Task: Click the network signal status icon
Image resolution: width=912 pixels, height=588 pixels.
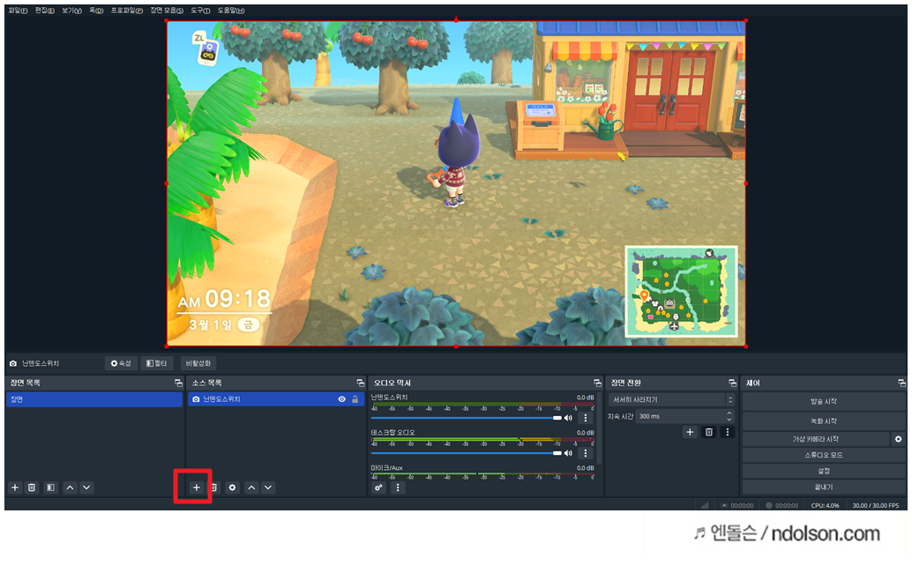Action: 705,505
